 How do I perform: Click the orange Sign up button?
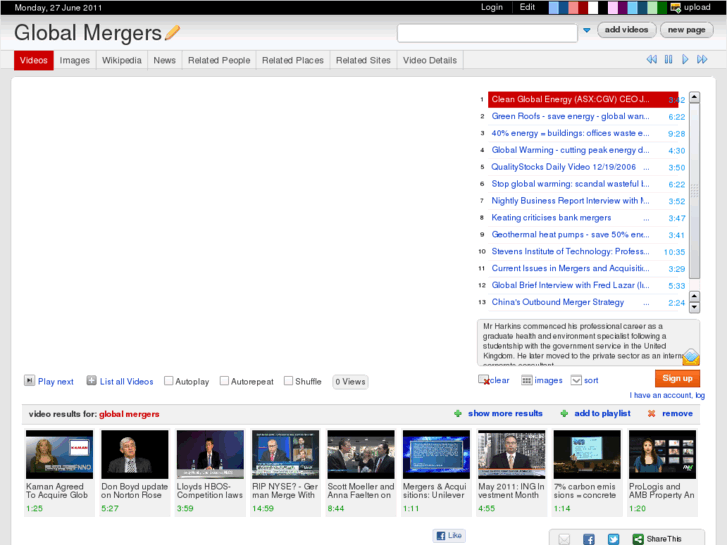tap(677, 378)
